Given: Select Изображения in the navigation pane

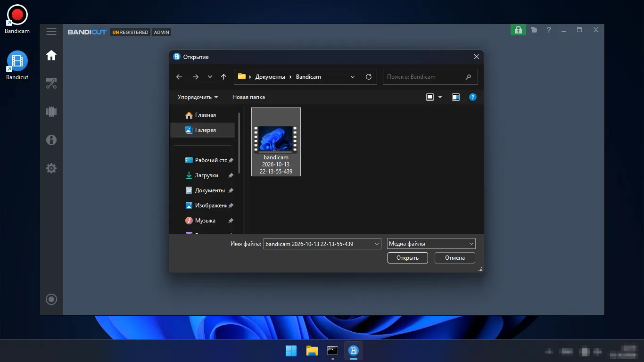Looking at the screenshot, I should pyautogui.click(x=203, y=206).
